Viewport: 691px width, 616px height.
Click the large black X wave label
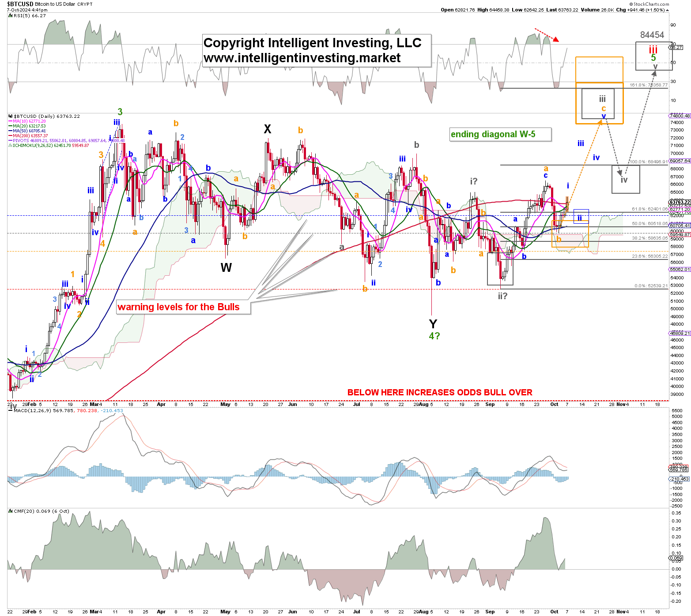click(268, 129)
